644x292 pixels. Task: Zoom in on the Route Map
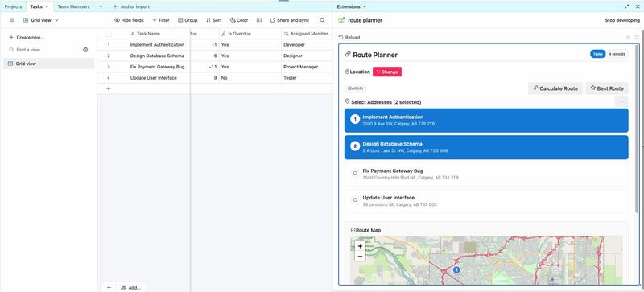click(360, 246)
